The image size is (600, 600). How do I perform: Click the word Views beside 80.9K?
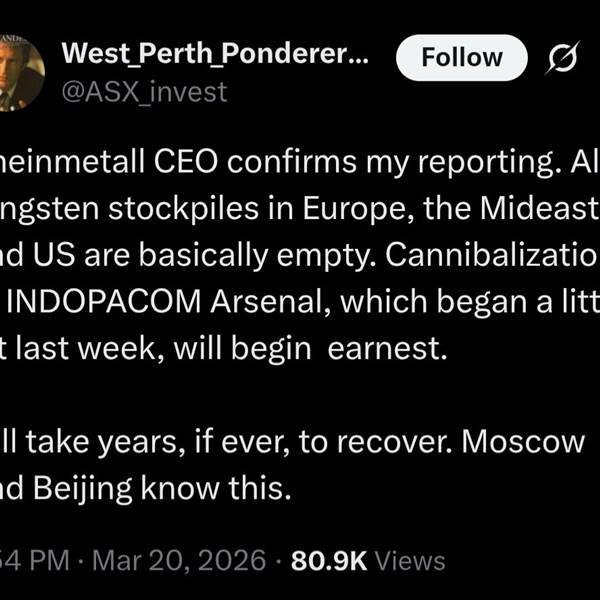pos(412,559)
